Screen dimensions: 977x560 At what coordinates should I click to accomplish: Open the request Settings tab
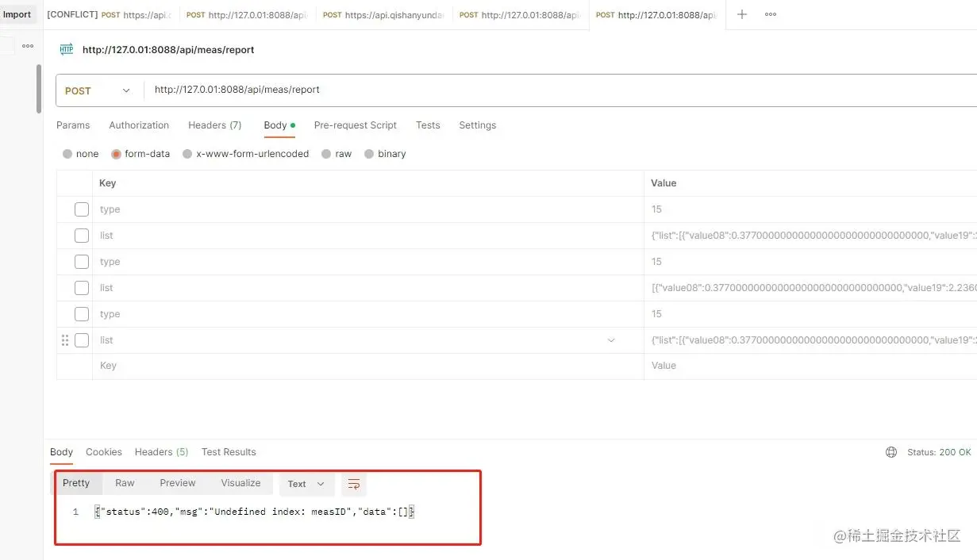[x=478, y=125]
